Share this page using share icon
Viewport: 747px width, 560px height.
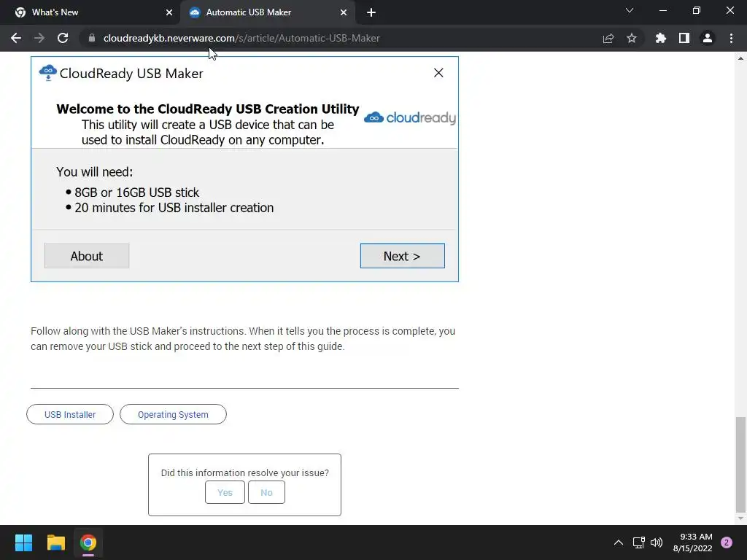coord(608,38)
